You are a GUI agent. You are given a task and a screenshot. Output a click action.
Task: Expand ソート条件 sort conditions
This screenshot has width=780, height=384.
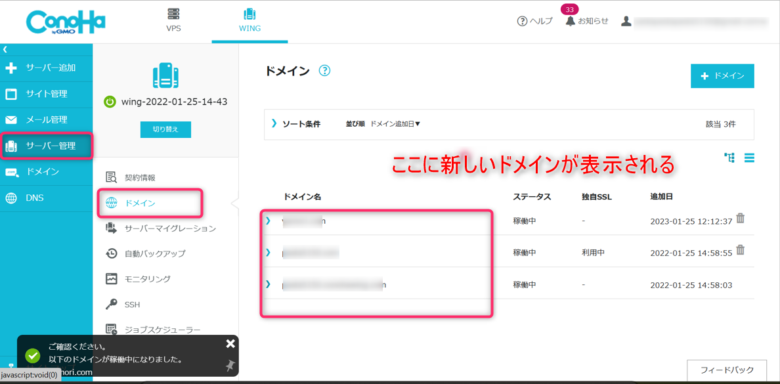pyautogui.click(x=296, y=124)
